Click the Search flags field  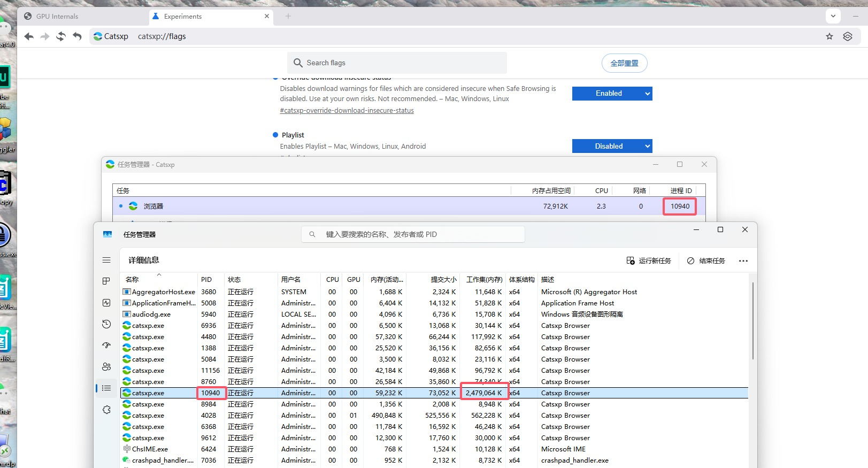tap(397, 63)
